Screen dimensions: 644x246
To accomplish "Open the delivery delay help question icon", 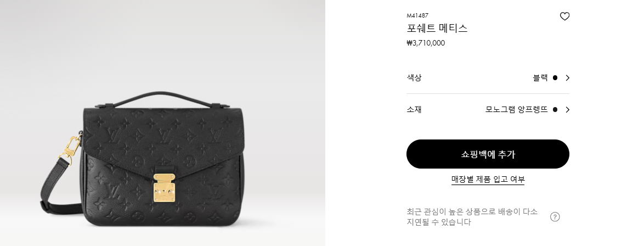I will 555,217.
